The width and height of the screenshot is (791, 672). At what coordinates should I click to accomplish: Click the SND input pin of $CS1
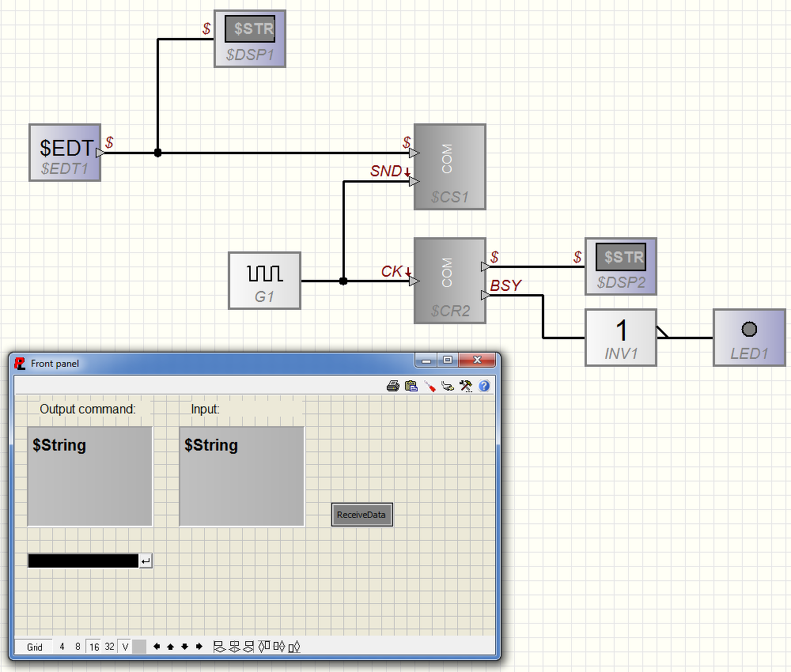(414, 182)
